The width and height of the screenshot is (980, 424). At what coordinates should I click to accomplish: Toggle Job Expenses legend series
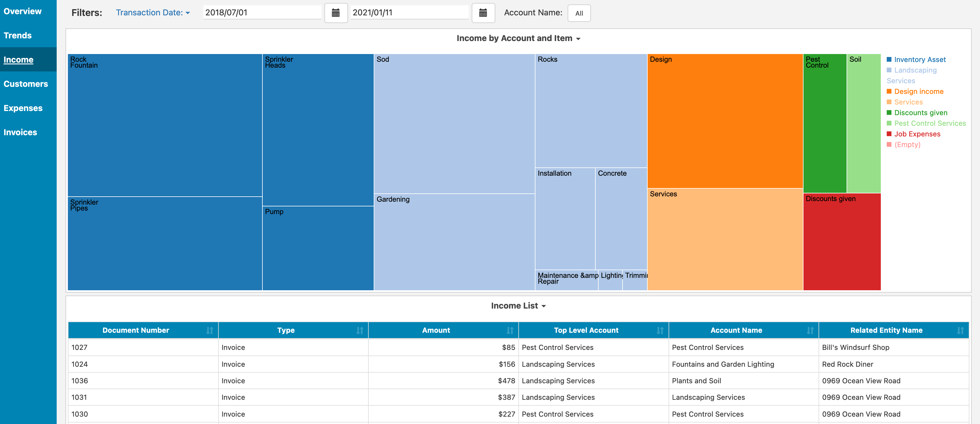tap(917, 134)
